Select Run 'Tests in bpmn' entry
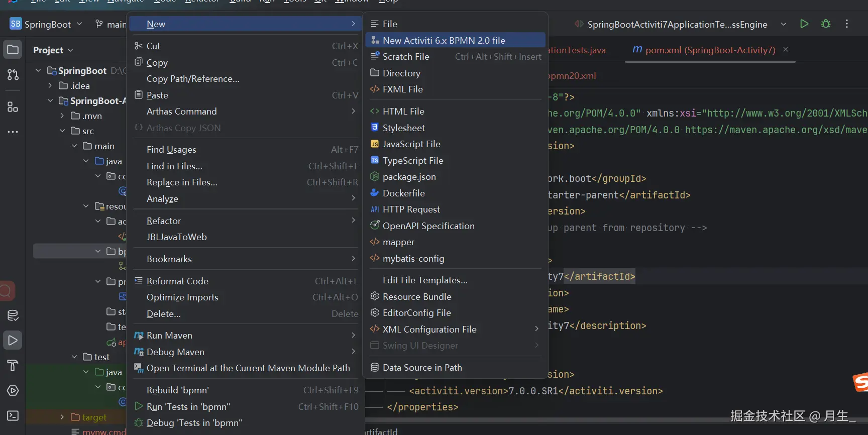868x435 pixels. tap(246, 406)
